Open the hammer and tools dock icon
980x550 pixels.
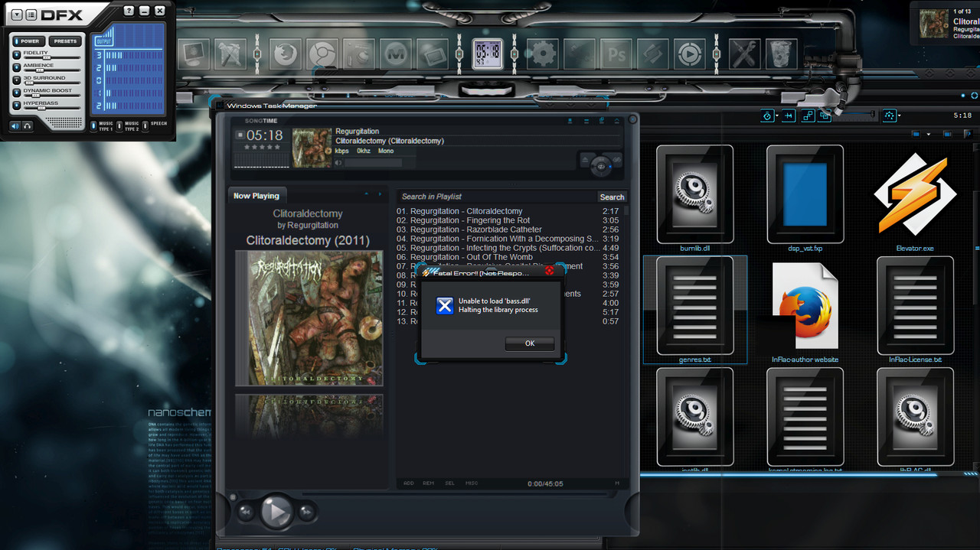coord(230,54)
